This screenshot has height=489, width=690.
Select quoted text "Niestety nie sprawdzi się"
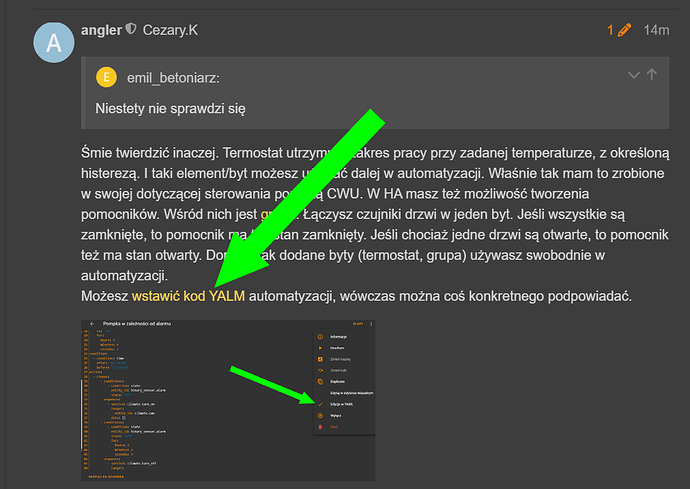170,108
